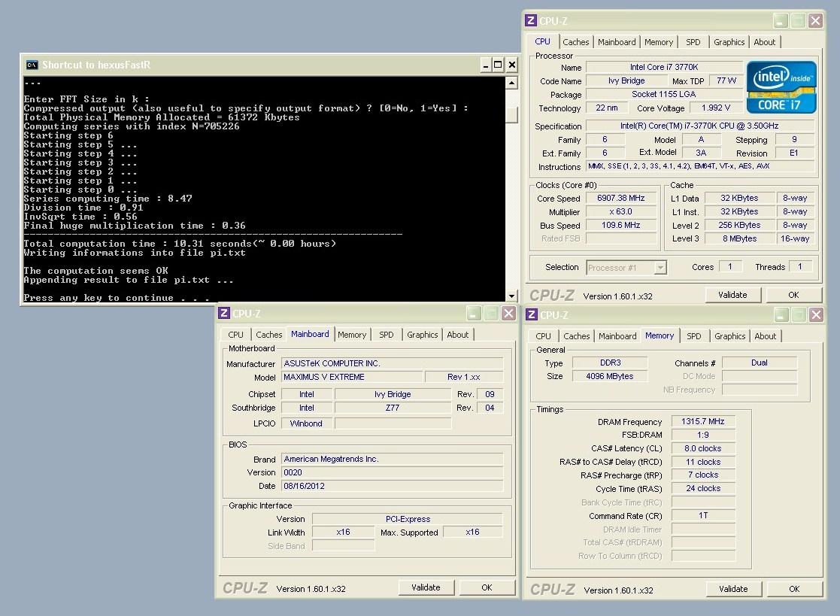Click OK in the Memory CPU-Z window
Image resolution: width=840 pixels, height=616 pixels.
tap(794, 589)
